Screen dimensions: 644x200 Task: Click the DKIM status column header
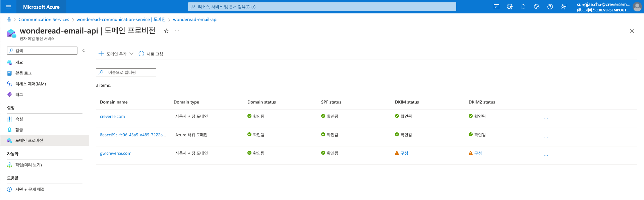click(407, 102)
